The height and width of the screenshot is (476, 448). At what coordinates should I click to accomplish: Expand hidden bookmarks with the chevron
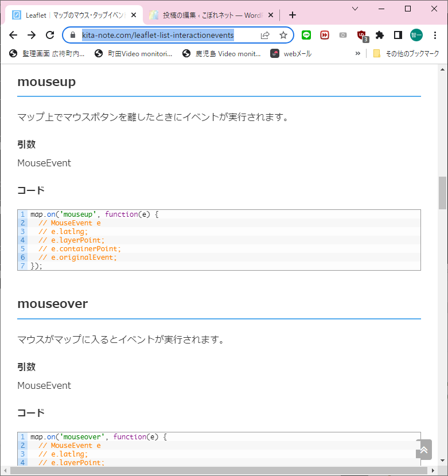point(358,53)
